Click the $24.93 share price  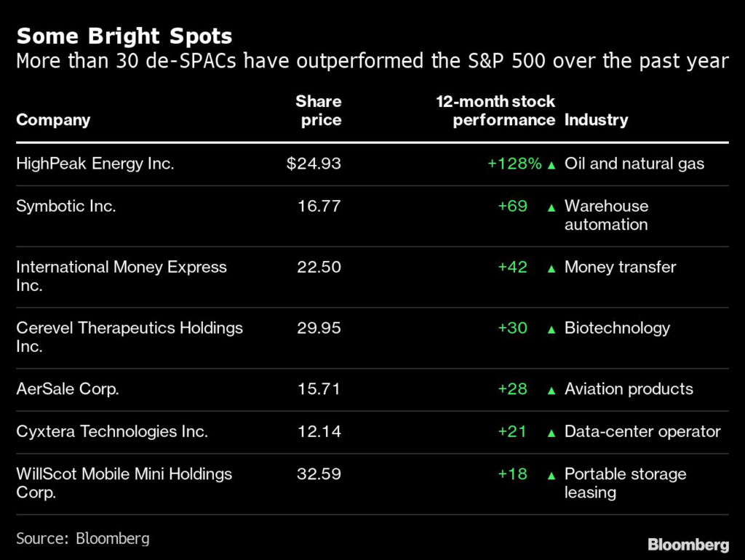(x=314, y=164)
